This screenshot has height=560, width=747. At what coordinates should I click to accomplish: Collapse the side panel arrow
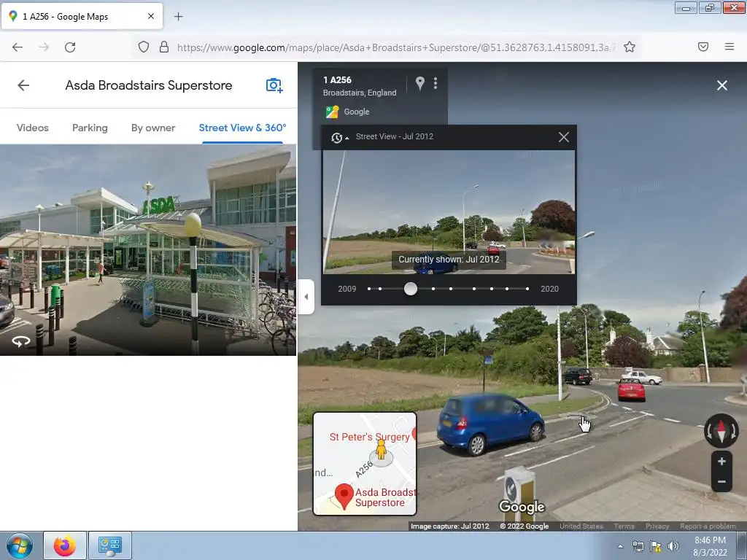tap(306, 297)
